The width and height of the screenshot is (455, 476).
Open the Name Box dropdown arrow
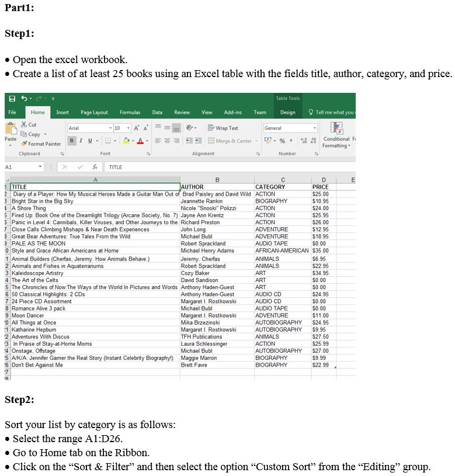coord(40,166)
